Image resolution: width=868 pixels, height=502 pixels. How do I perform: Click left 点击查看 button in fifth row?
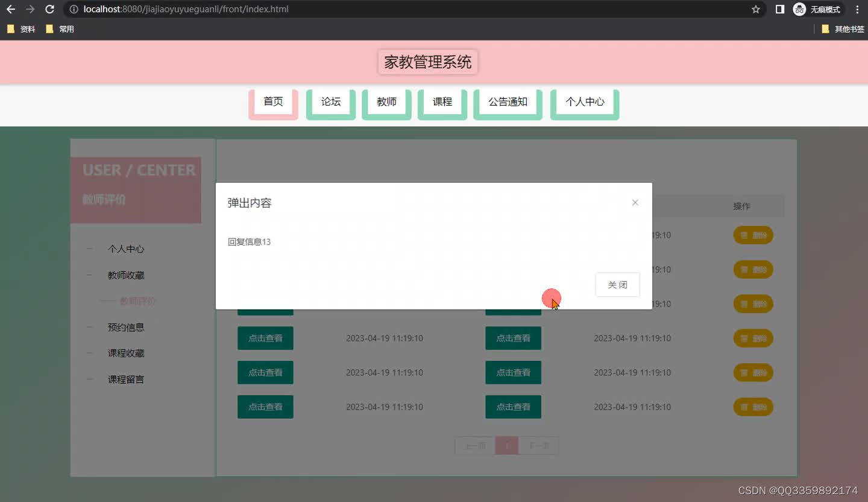pos(265,373)
